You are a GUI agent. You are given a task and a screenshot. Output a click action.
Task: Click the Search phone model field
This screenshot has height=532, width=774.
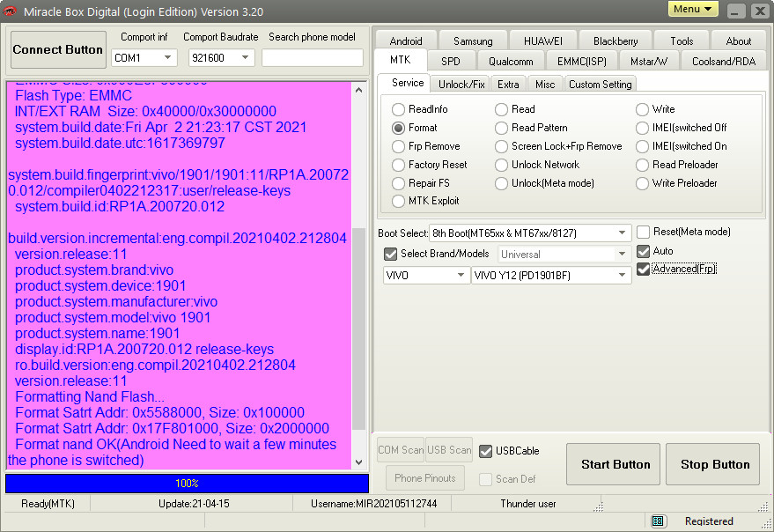tap(313, 58)
